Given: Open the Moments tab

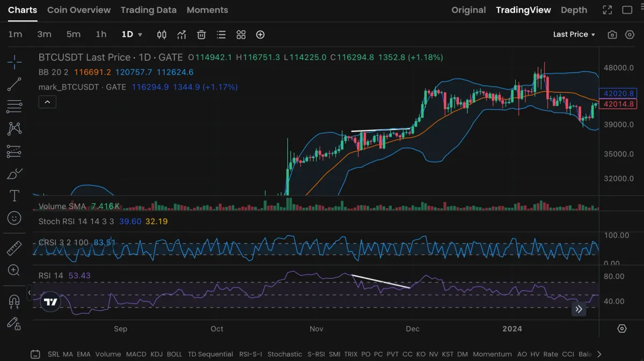Looking at the screenshot, I should tap(207, 10).
